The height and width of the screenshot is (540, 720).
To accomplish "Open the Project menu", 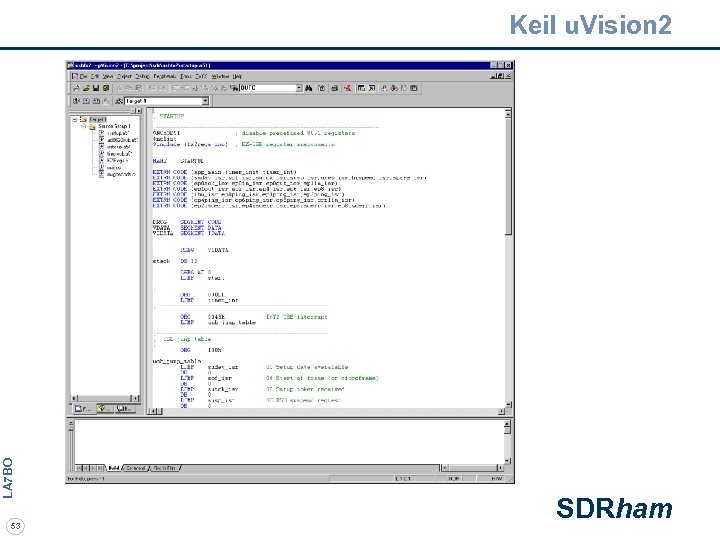I will click(x=124, y=76).
